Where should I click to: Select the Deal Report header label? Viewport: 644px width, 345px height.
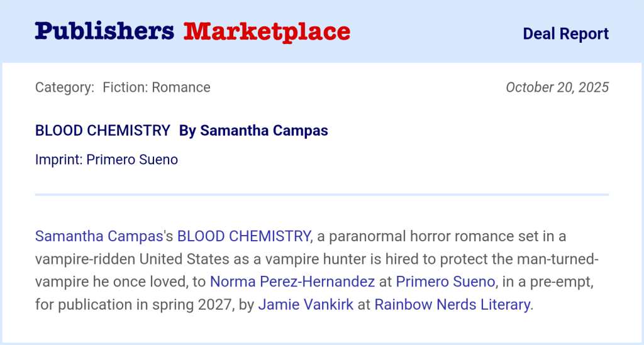[x=565, y=34]
